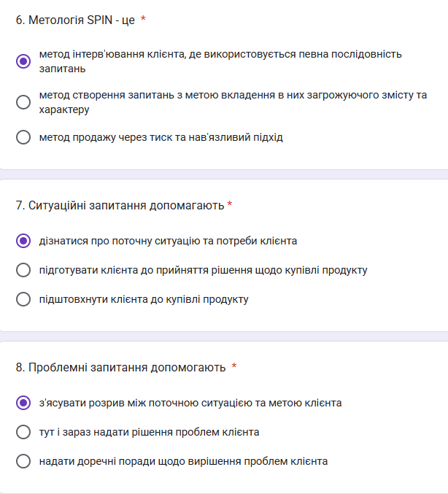The image size is (448, 494).
Task: Select radio circle for 'метод інтерв'ювання клієнта'
Action: click(x=23, y=61)
